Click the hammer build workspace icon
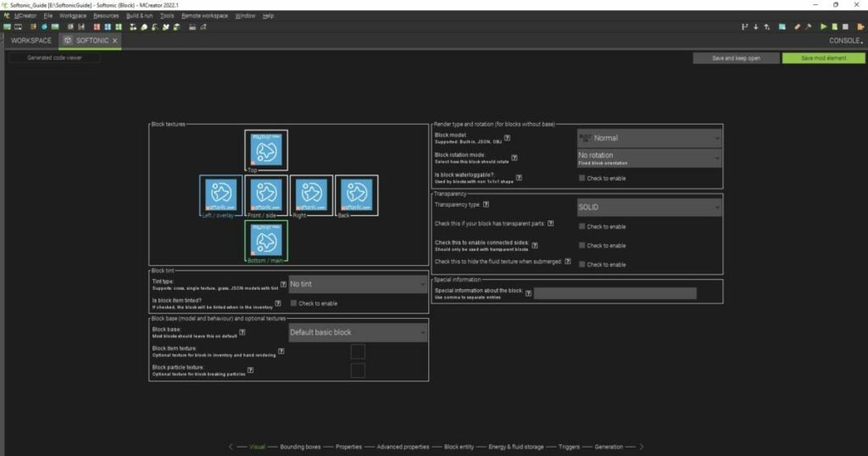The image size is (868, 456). [x=808, y=26]
